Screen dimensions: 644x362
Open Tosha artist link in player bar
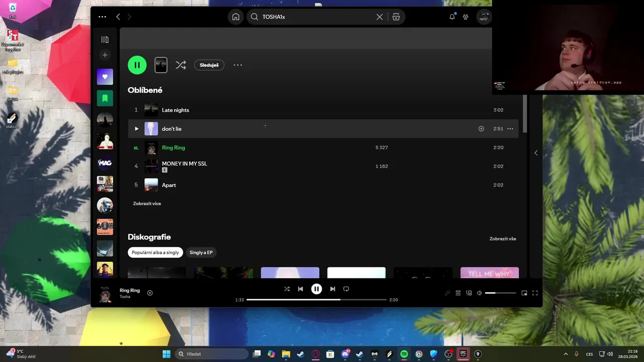[x=125, y=297]
